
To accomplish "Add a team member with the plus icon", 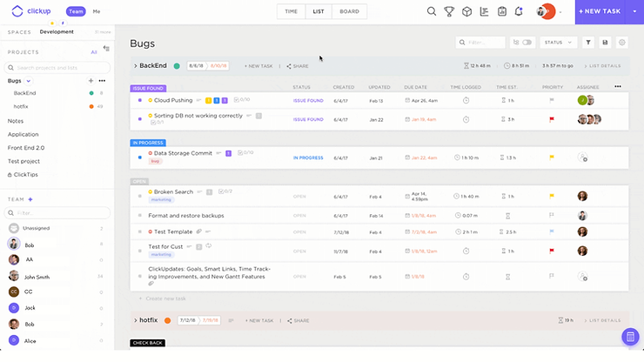I will pos(30,199).
